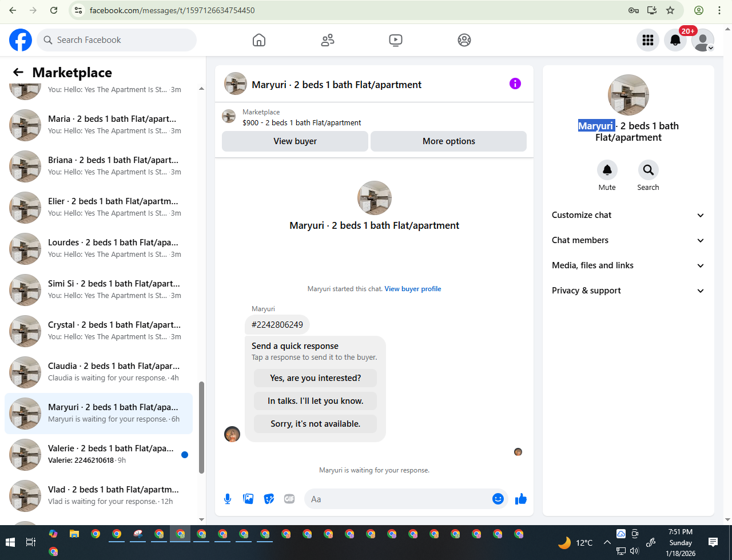Bookmark this page with star icon
The height and width of the screenshot is (560, 732).
click(x=670, y=10)
